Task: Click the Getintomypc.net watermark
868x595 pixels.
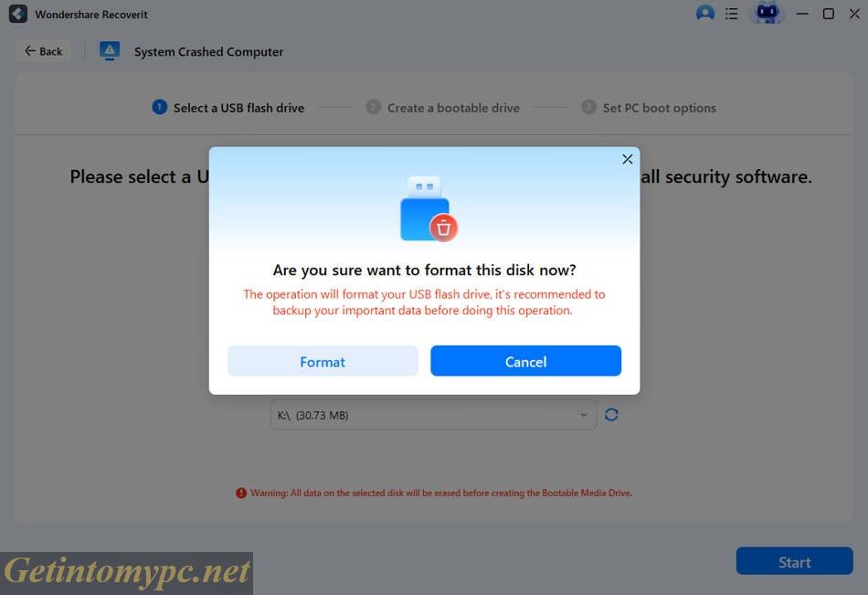Action: [125, 568]
